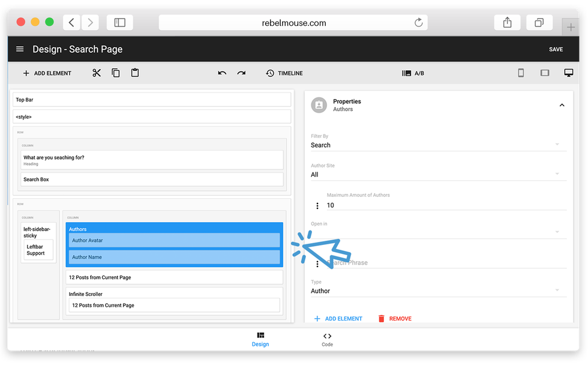Switch to mobile phone preview
Image resolution: width=588 pixels, height=365 pixels.
point(521,73)
